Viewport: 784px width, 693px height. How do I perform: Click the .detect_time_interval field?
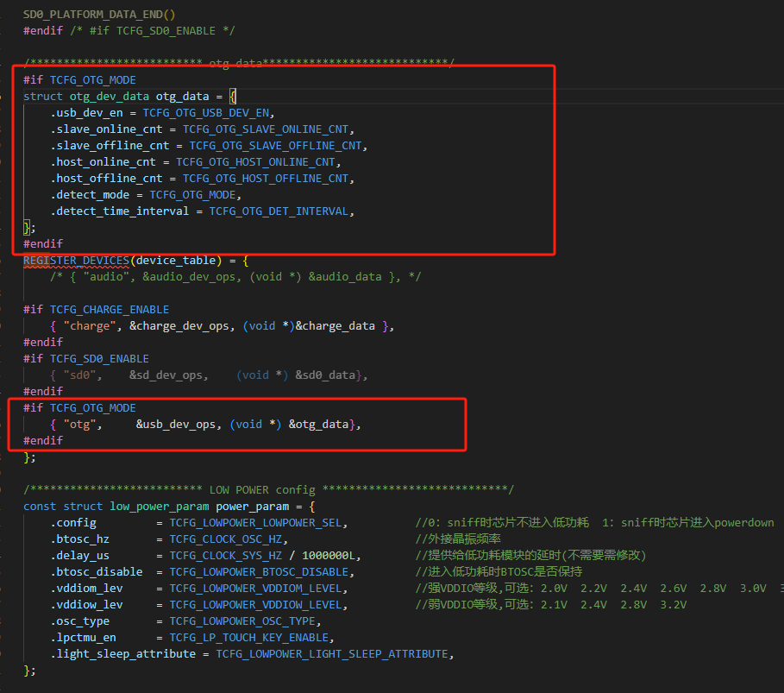pos(120,211)
